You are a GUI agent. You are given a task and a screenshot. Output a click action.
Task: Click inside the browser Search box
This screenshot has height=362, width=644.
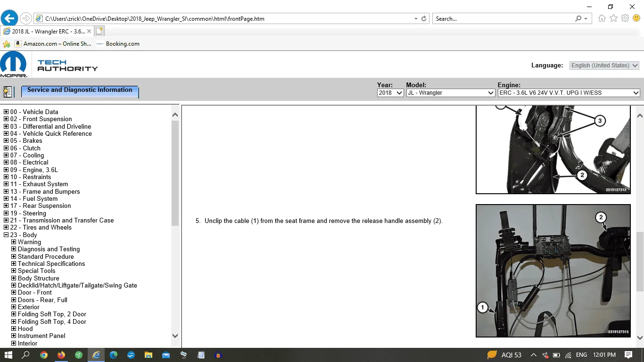click(x=504, y=19)
